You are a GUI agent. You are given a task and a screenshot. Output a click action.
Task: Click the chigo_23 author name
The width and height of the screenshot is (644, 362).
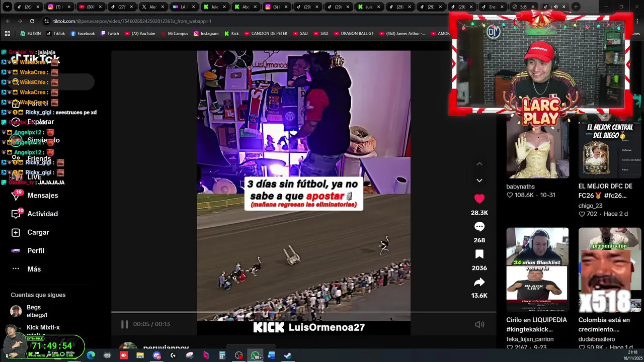point(590,205)
